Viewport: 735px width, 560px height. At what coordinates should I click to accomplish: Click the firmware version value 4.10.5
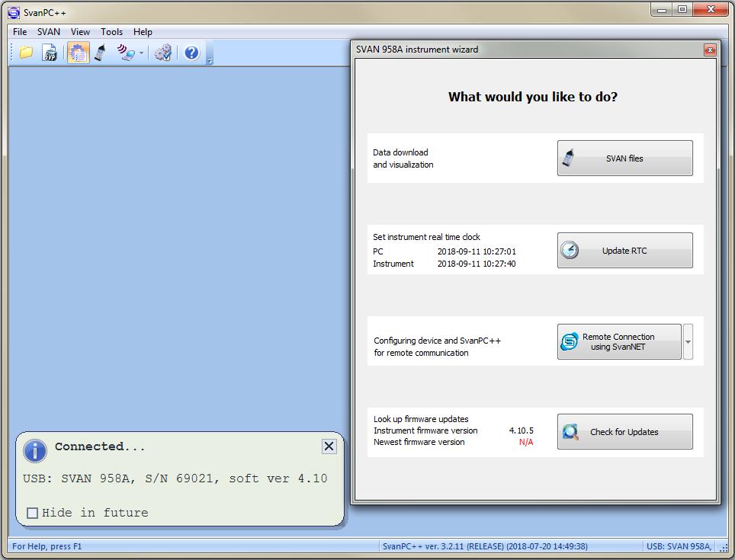522,430
